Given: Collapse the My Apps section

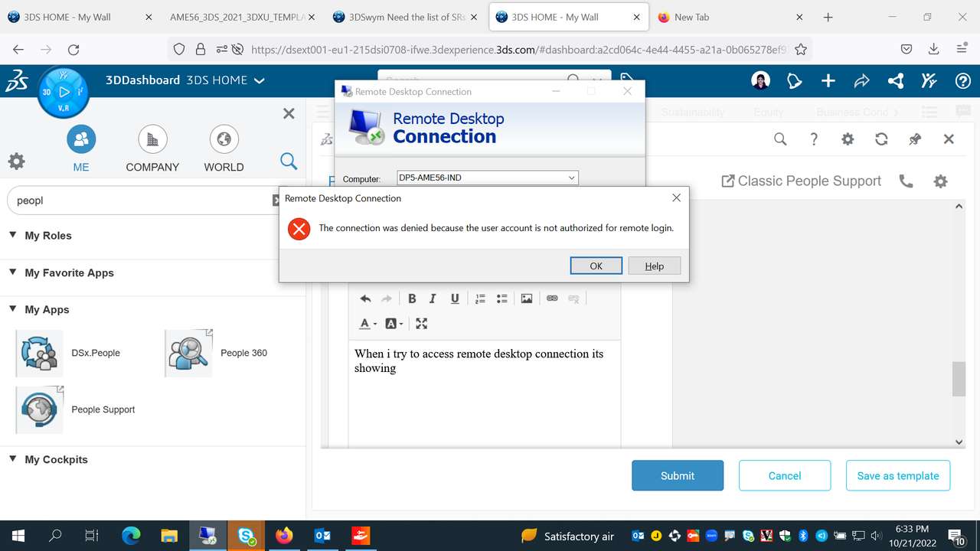Looking at the screenshot, I should point(12,308).
